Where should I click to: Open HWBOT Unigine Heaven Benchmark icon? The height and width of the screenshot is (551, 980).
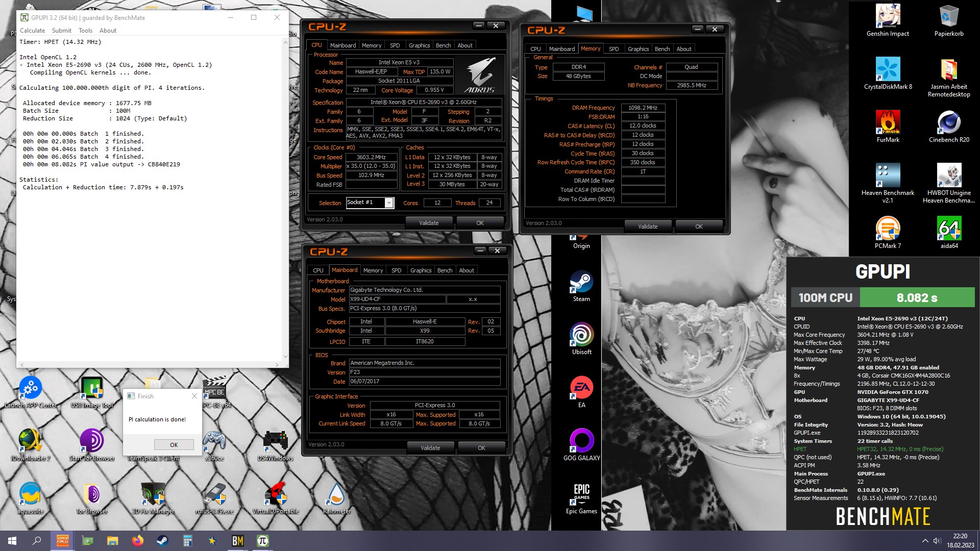pyautogui.click(x=949, y=184)
